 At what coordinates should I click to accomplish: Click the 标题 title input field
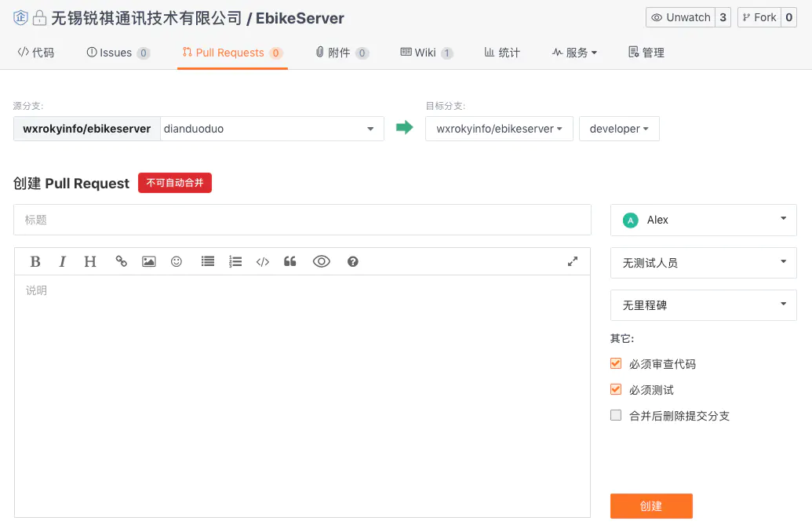pyautogui.click(x=302, y=220)
